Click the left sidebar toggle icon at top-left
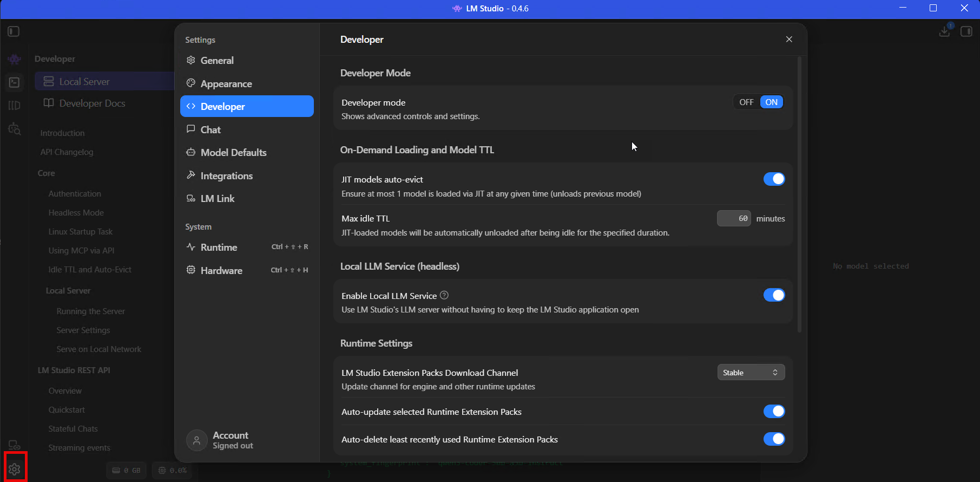Screen dimensions: 980x482 coord(14,31)
